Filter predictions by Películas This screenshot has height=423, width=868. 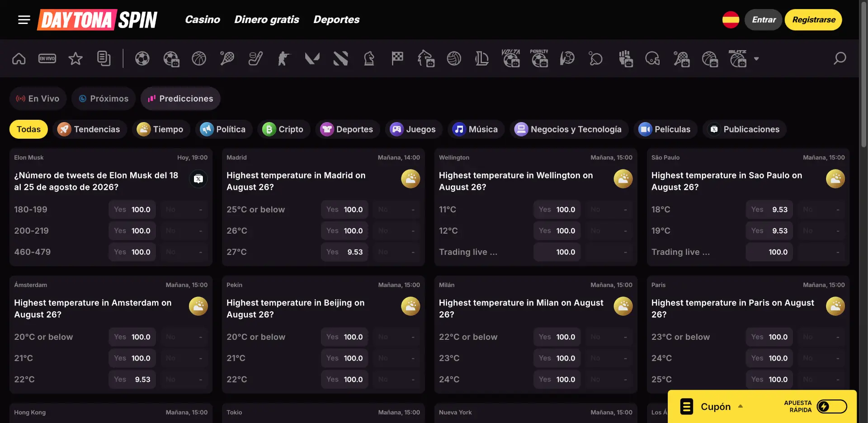pyautogui.click(x=665, y=129)
